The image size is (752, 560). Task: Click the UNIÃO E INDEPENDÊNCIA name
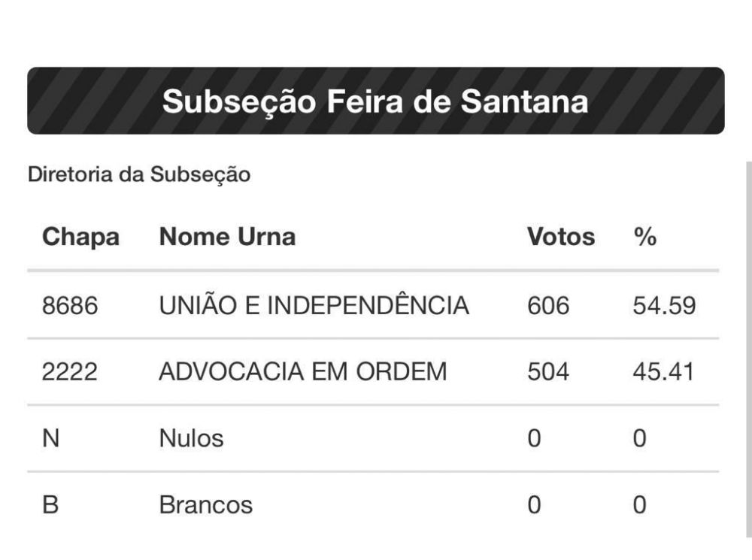pyautogui.click(x=314, y=306)
